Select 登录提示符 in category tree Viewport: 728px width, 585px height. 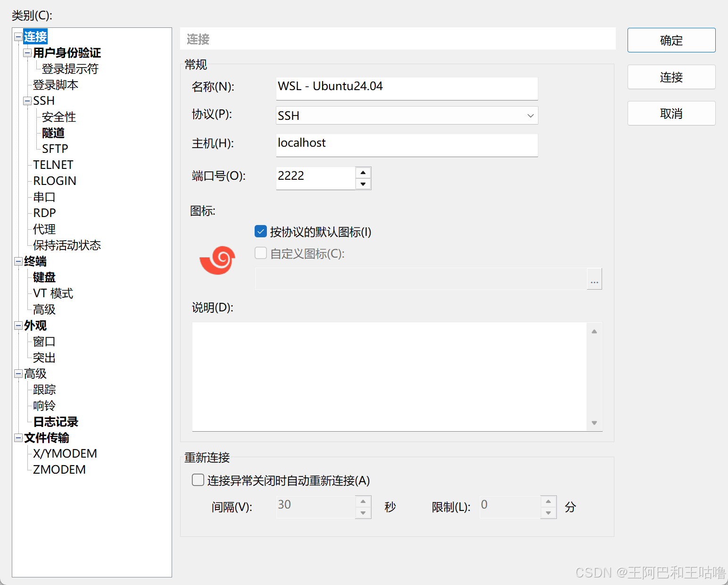coord(70,69)
